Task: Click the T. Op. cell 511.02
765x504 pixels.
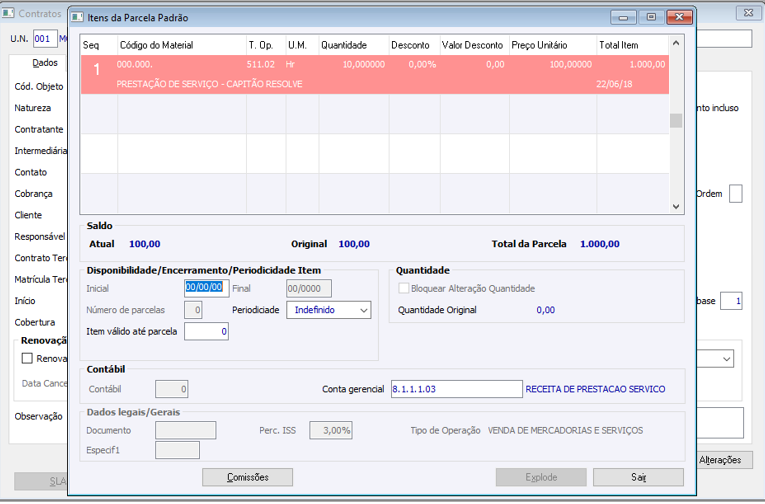Action: [261, 64]
